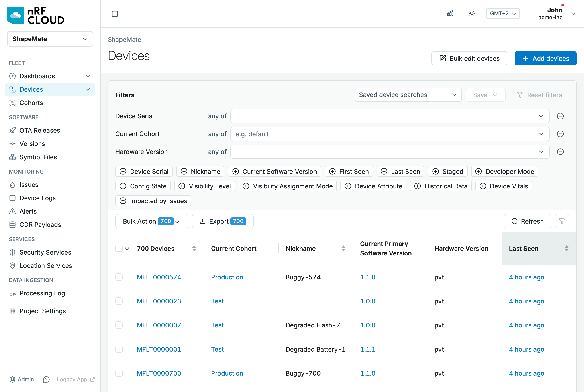The image size is (584, 392).
Task: Expand the Dashboards menu chevron
Action: pos(88,76)
